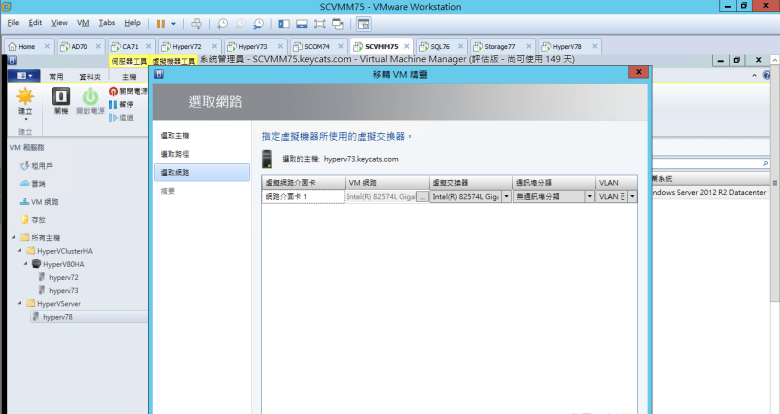Screen dimensions: 780x414
Task: Click the 關機 (Shut Down) ribbon icon
Action: [60, 98]
